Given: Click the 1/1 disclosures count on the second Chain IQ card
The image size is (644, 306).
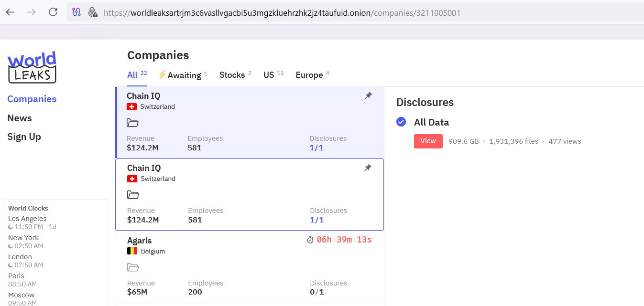Looking at the screenshot, I should pyautogui.click(x=317, y=220).
